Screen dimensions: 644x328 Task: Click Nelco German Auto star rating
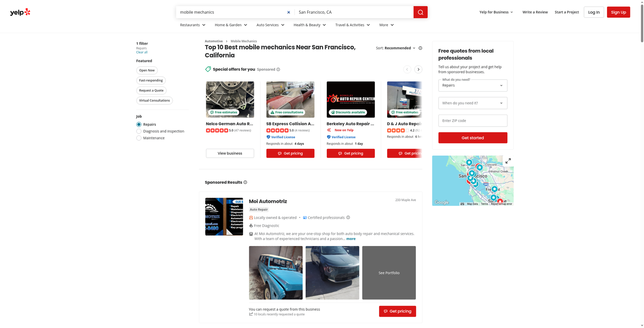(217, 130)
